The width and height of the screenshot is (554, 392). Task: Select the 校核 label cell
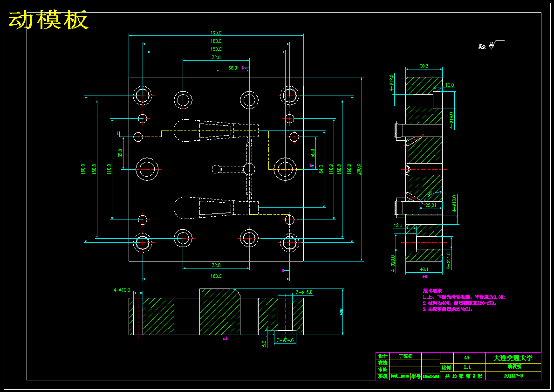point(382,363)
